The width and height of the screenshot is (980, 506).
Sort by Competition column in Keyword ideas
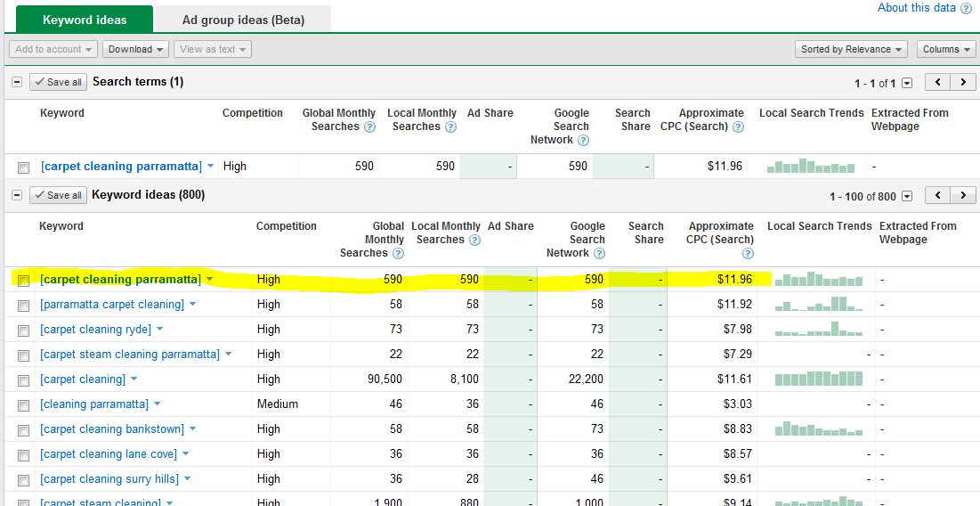click(287, 226)
